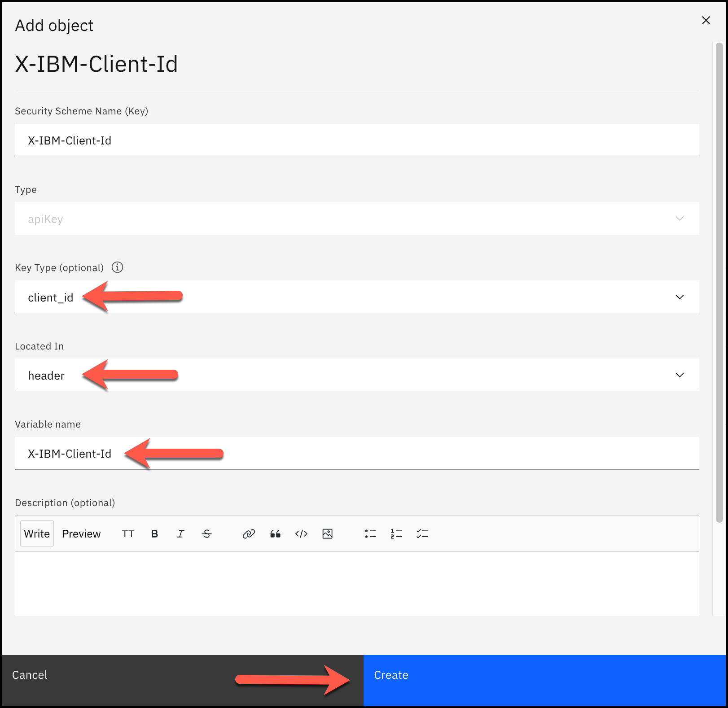Screen dimensions: 728x708
Task: Open the Key Type dropdown
Action: [357, 297]
